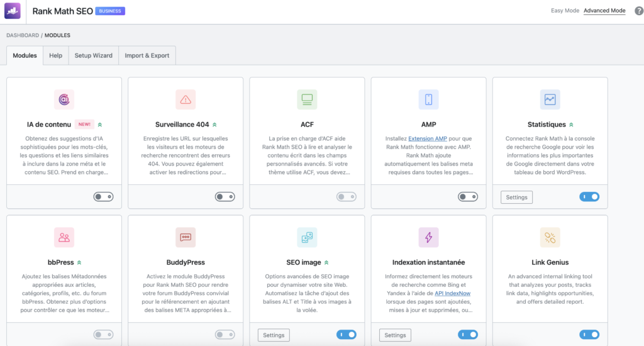644x346 pixels.
Task: Enable the AMP module toggle
Action: pos(468,197)
